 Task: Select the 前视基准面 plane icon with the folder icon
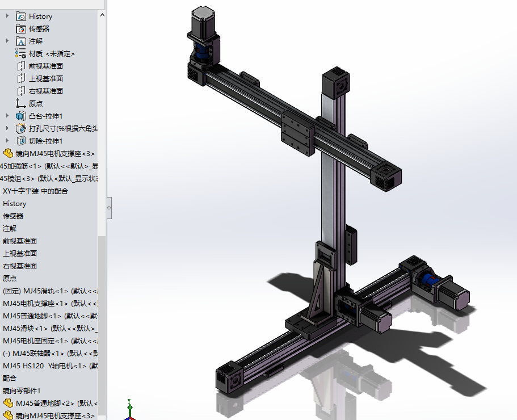point(21,66)
